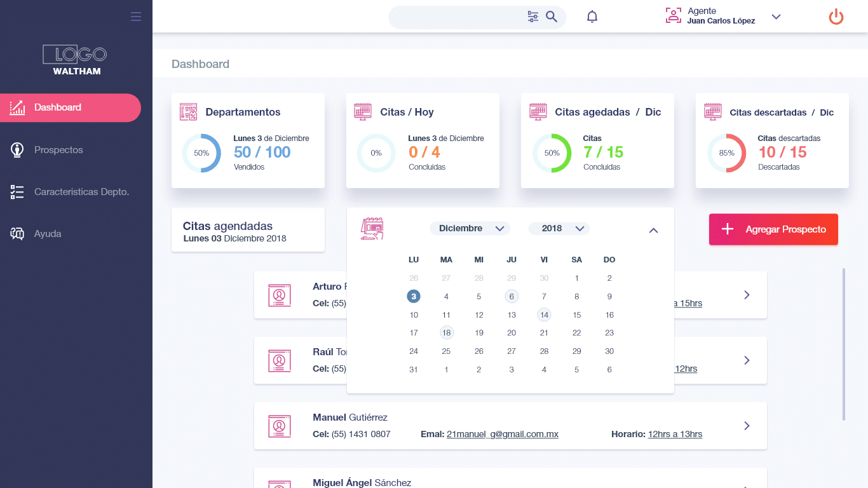
Task: Click the Departamentos card icon
Action: tap(189, 112)
